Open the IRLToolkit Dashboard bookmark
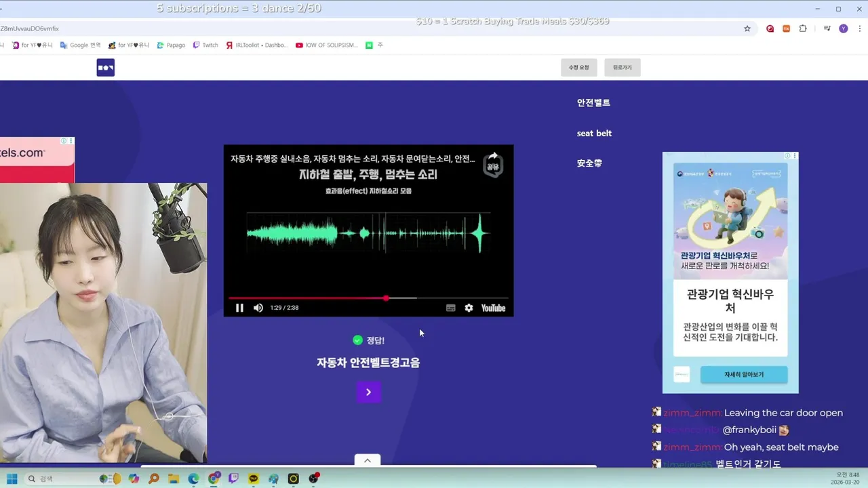Viewport: 868px width, 488px height. (x=256, y=45)
